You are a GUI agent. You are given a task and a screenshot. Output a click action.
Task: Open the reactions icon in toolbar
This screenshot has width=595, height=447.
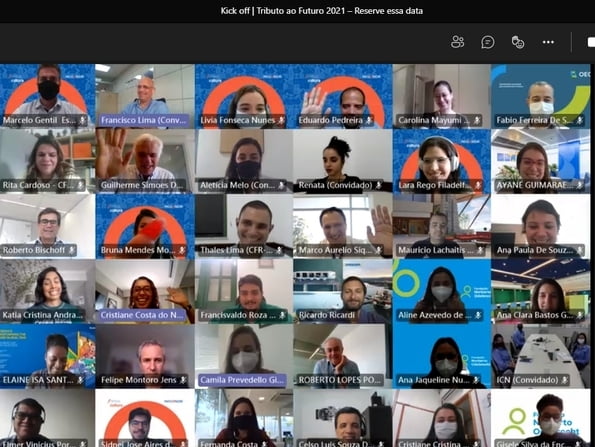tap(518, 42)
